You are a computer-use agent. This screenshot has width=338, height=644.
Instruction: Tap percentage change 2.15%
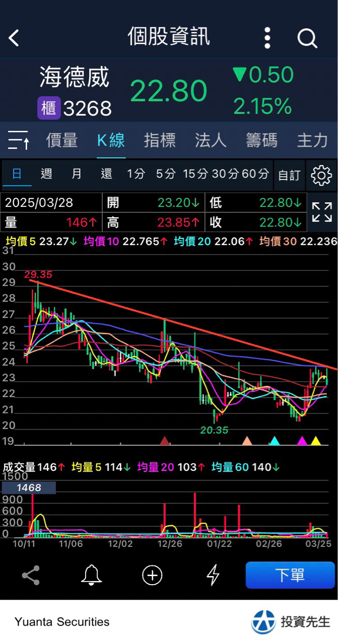pyautogui.click(x=262, y=106)
